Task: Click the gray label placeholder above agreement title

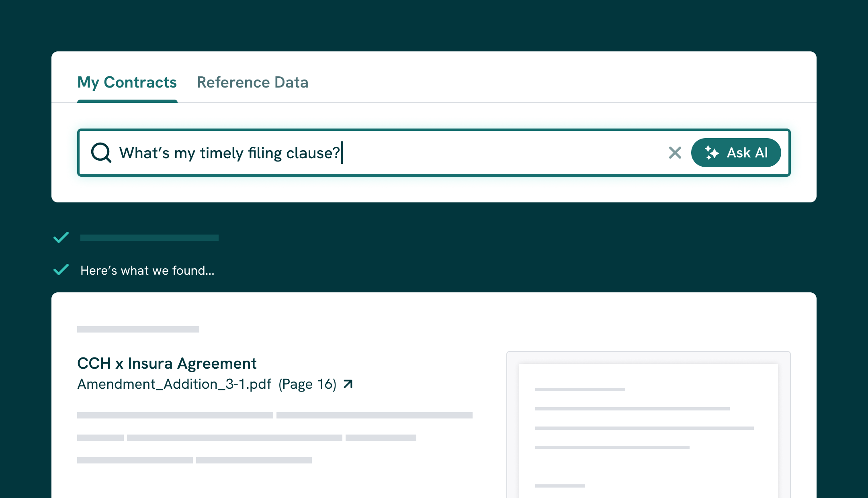Action: [138, 329]
